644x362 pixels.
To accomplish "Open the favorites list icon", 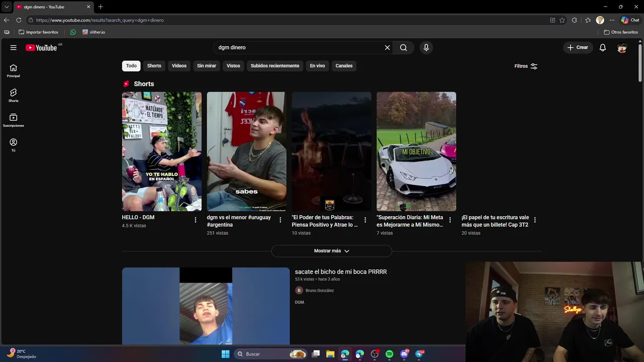I will [588, 20].
